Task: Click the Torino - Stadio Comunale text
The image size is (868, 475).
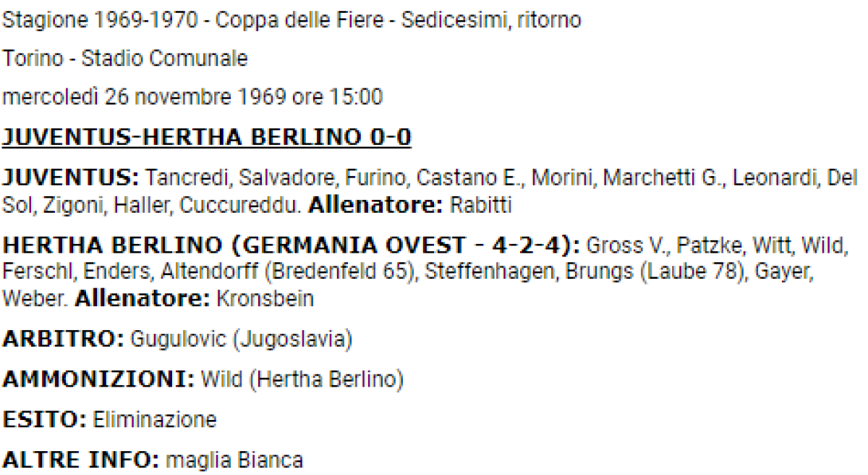Action: point(125,59)
